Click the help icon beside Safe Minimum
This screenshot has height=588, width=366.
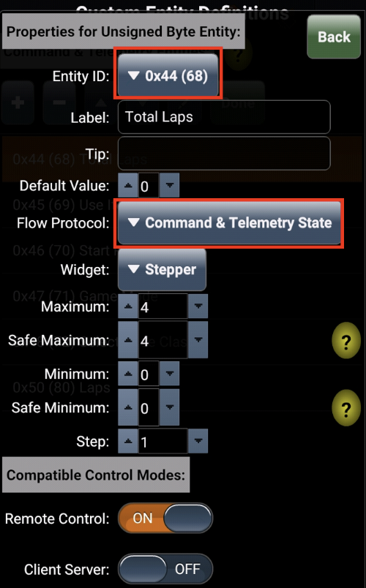click(346, 408)
